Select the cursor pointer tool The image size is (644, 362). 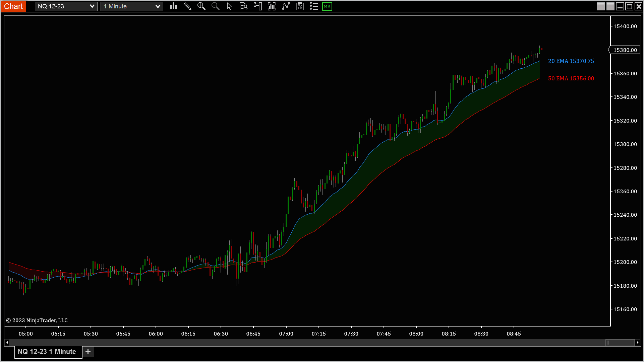click(229, 6)
